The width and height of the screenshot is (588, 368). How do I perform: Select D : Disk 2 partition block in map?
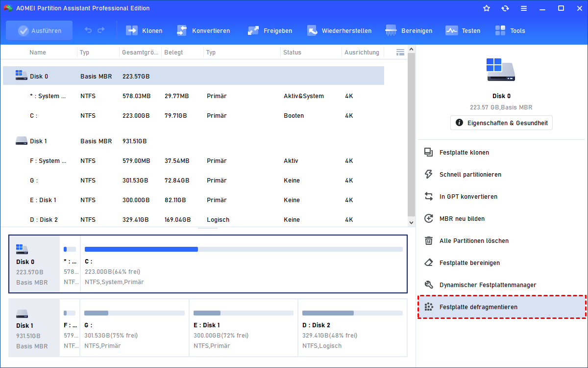point(352,328)
